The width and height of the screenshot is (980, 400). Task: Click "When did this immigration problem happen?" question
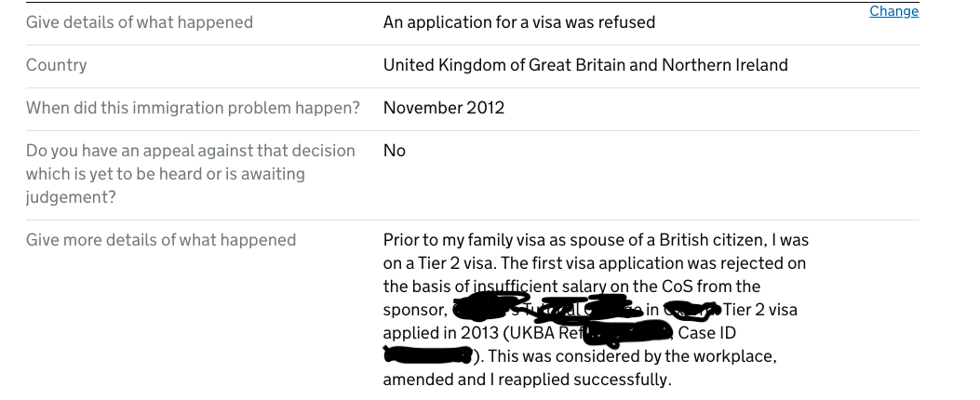(x=193, y=108)
